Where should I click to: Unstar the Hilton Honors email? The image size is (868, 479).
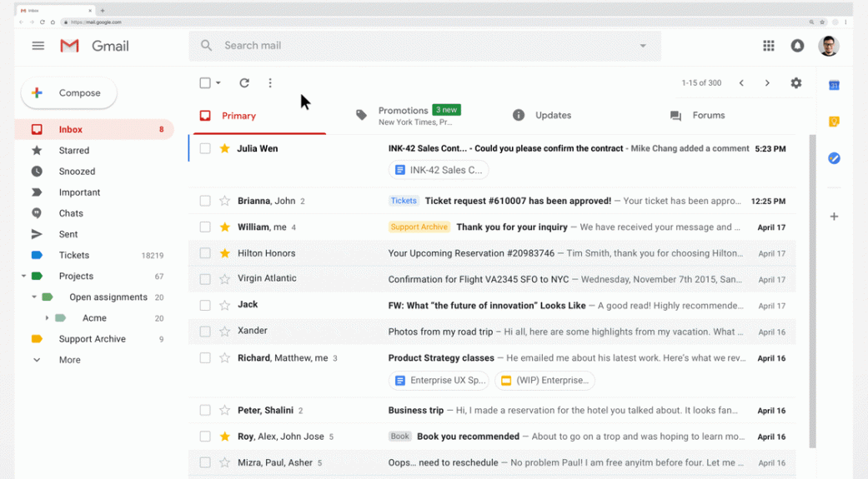click(x=225, y=253)
